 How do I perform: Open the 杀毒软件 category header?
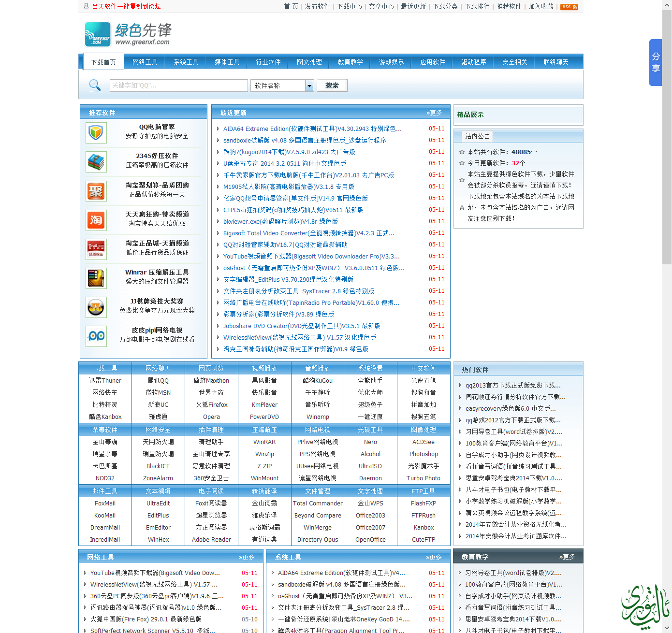click(x=105, y=430)
